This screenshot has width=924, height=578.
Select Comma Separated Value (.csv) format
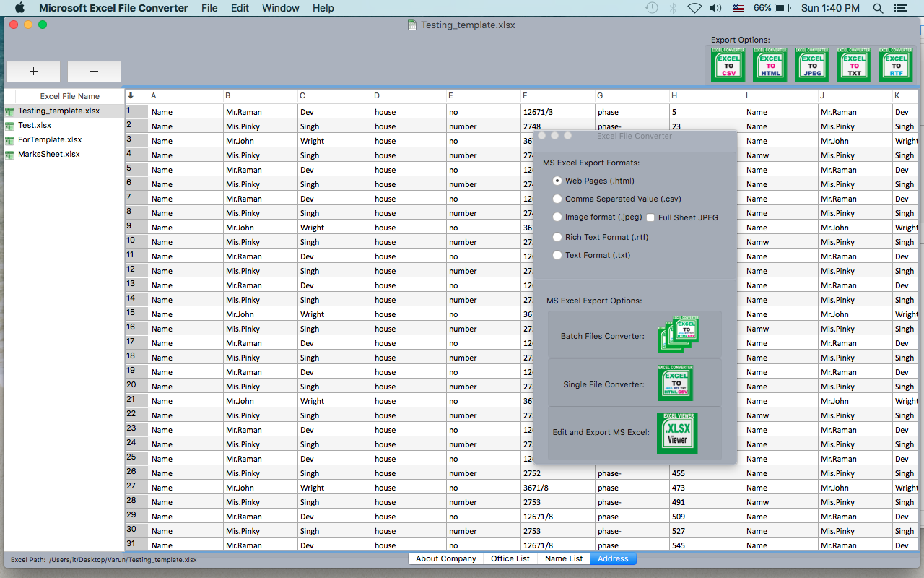tap(557, 199)
